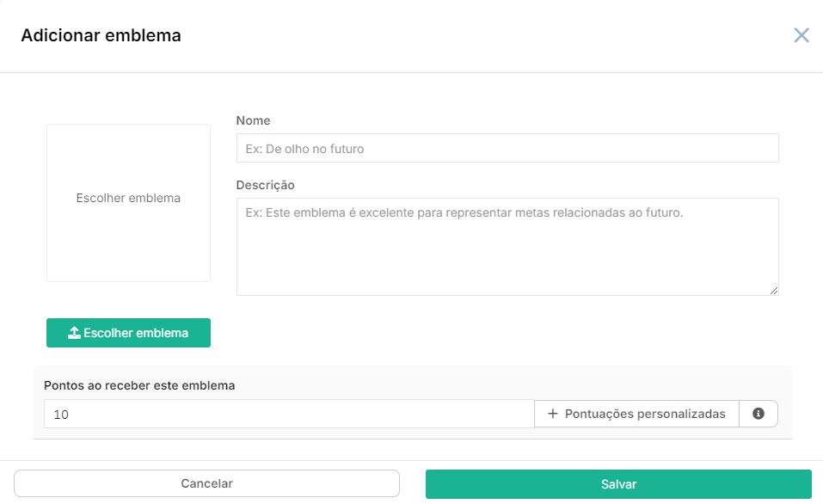This screenshot has width=823, height=504.
Task: Click the empty emblem preview box
Action: click(x=129, y=203)
